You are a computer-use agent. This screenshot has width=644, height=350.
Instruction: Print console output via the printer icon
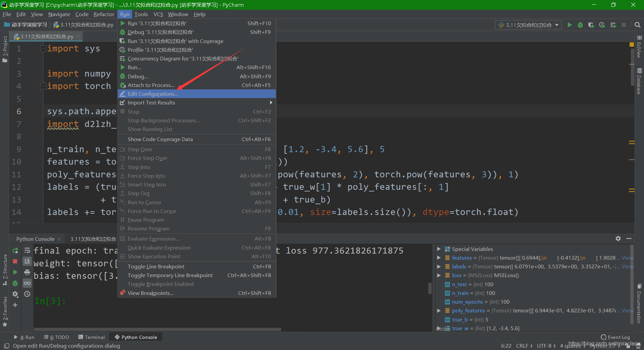(27, 272)
